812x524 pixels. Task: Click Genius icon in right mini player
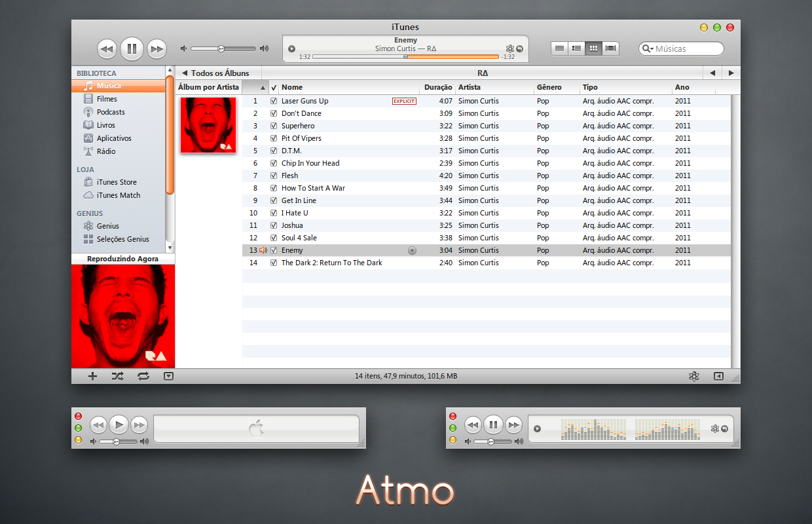(715, 428)
